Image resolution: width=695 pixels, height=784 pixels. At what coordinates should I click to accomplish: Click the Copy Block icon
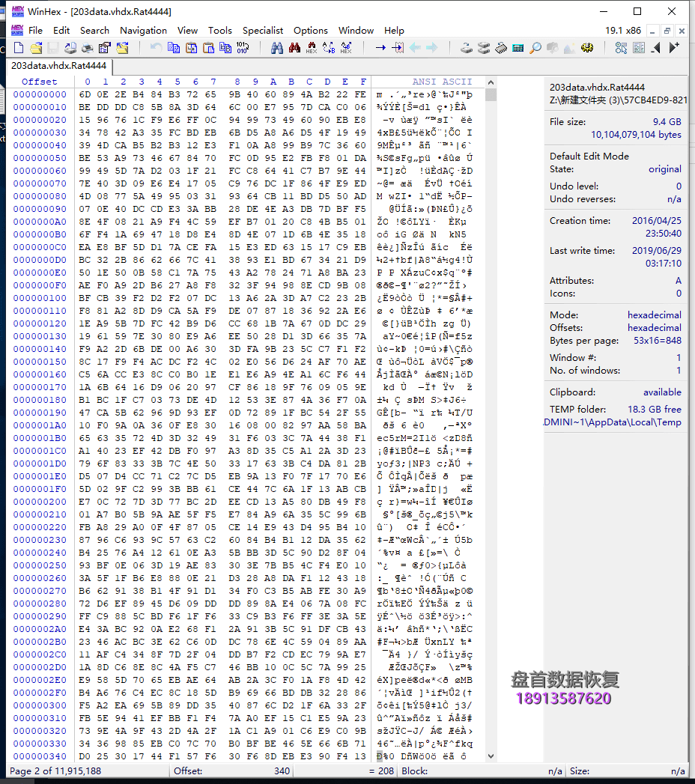coord(174,48)
